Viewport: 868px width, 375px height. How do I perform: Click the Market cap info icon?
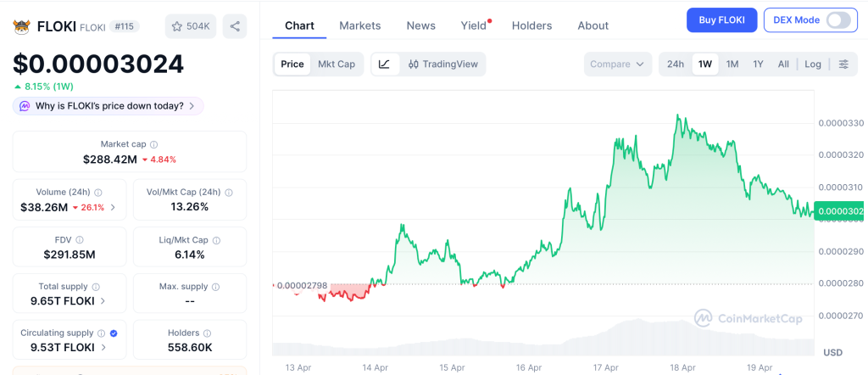(153, 145)
